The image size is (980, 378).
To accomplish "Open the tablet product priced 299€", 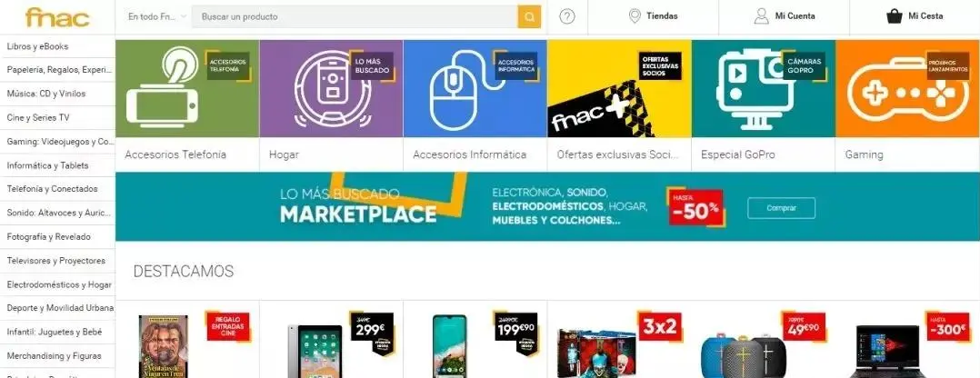I will tap(331, 339).
